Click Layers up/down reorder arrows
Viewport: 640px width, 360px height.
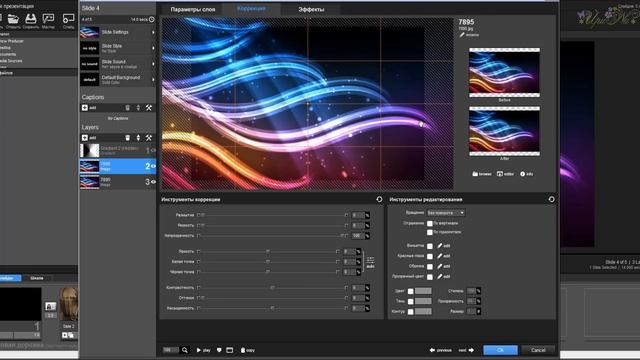138,138
